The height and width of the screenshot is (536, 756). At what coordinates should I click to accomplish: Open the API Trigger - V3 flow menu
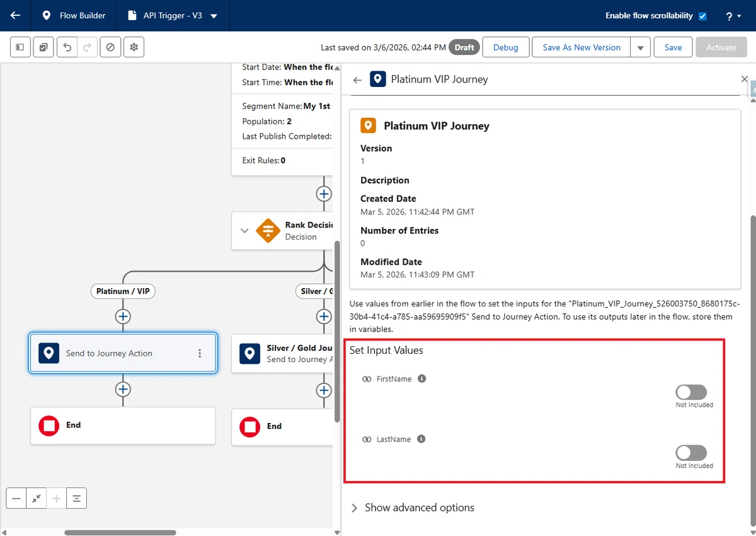(x=214, y=16)
